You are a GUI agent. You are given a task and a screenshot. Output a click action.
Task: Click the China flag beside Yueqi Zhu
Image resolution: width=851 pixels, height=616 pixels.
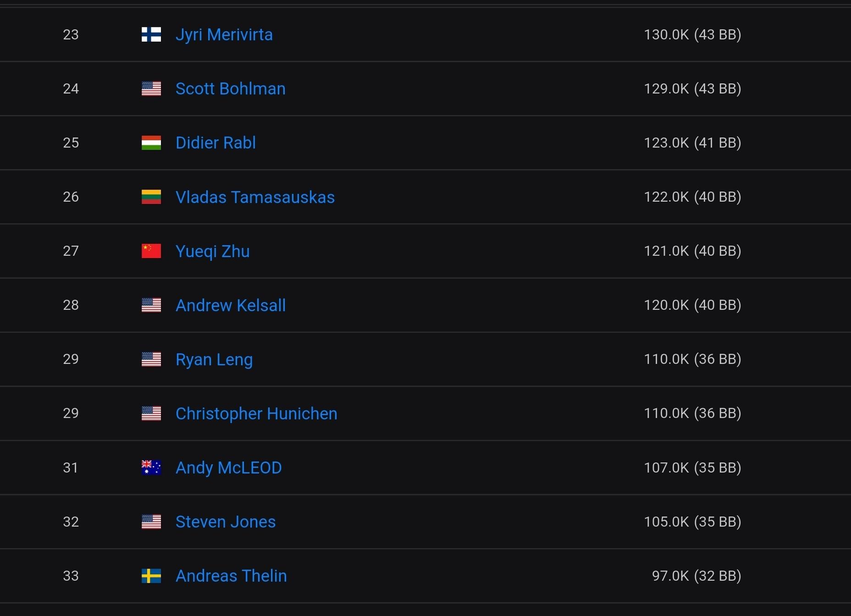(151, 251)
